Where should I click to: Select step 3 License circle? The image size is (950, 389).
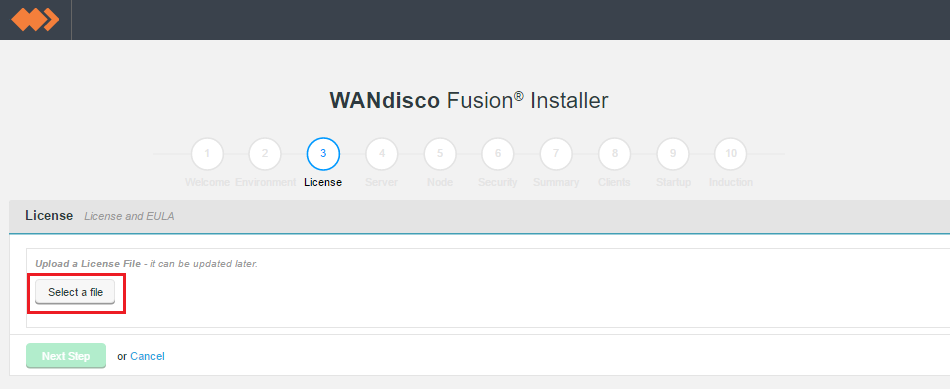323,154
